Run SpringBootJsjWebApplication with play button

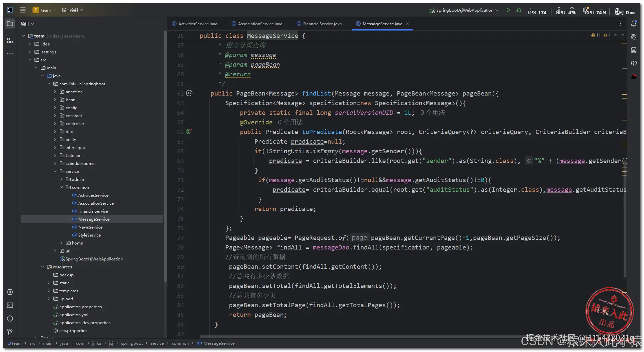point(507,10)
